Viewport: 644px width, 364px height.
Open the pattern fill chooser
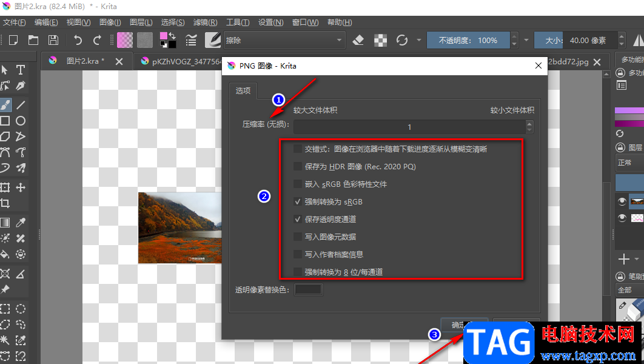pyautogui.click(x=144, y=40)
